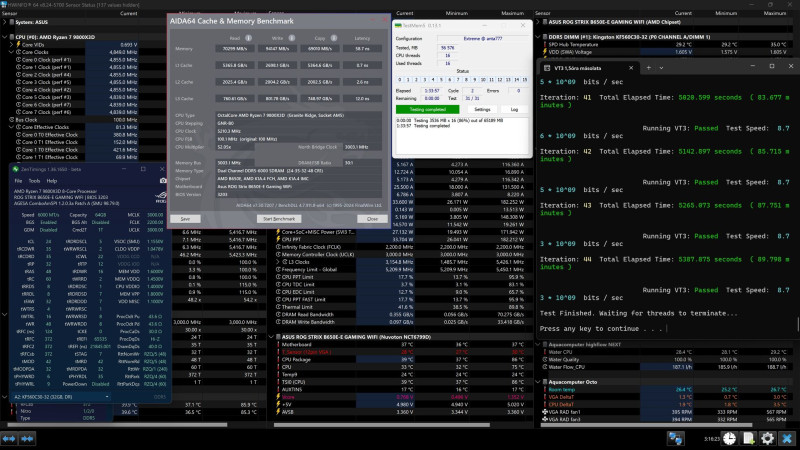Open ZenTimings DIMM slot dropdown A2: KF560C30-32
The image size is (800, 450).
point(61,396)
